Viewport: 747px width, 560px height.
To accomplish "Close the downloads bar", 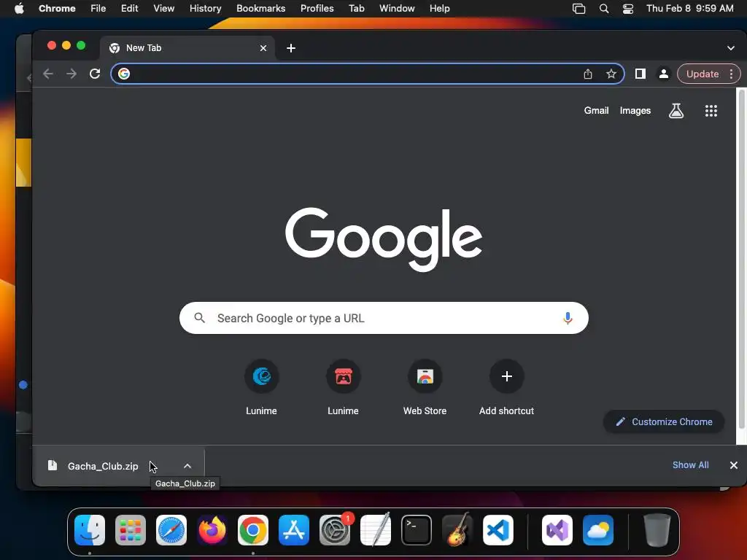I will coord(734,465).
